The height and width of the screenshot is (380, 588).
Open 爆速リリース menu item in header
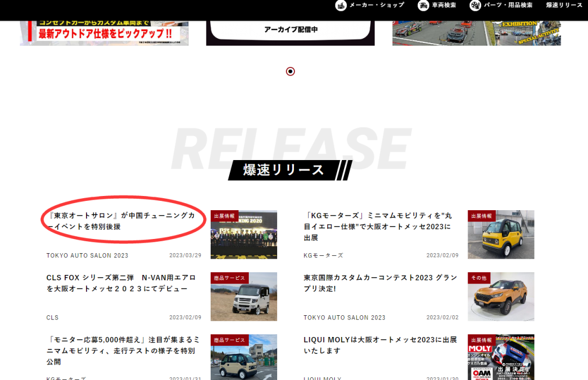[x=564, y=5]
